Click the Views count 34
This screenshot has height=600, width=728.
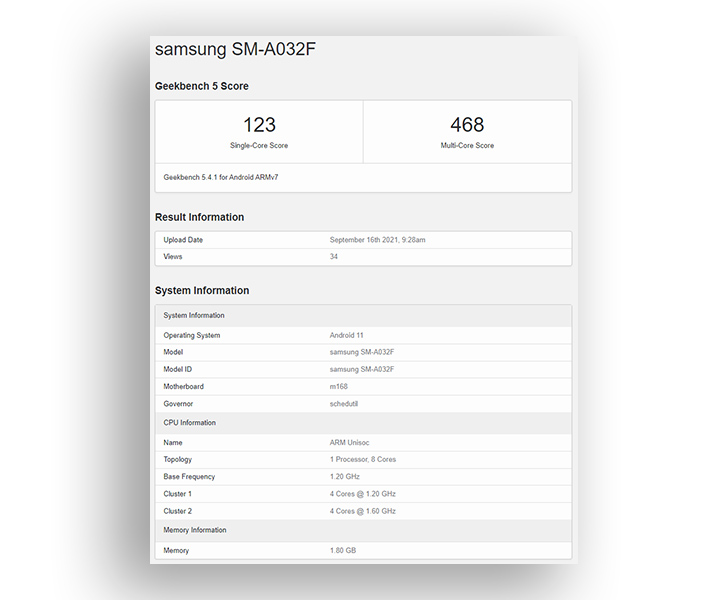point(334,256)
